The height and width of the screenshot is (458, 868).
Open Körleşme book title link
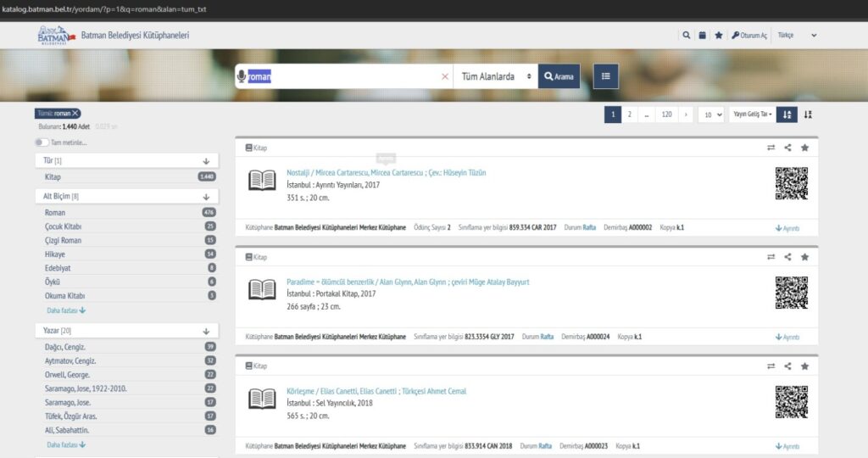(x=376, y=390)
